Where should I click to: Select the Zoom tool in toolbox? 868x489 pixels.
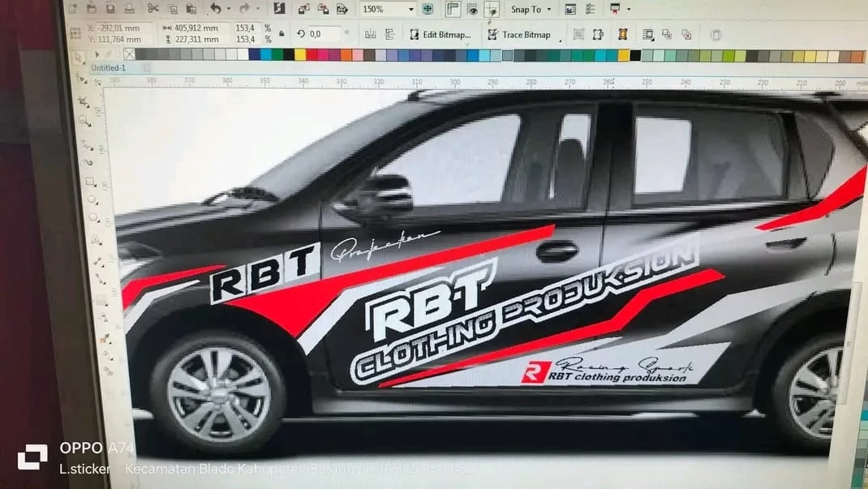(85, 121)
